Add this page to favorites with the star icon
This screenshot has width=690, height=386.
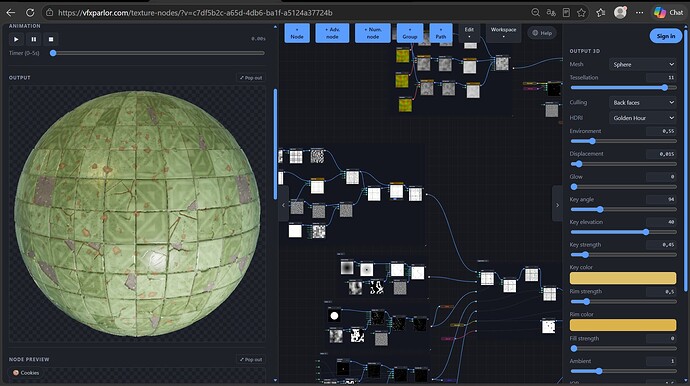tap(581, 13)
